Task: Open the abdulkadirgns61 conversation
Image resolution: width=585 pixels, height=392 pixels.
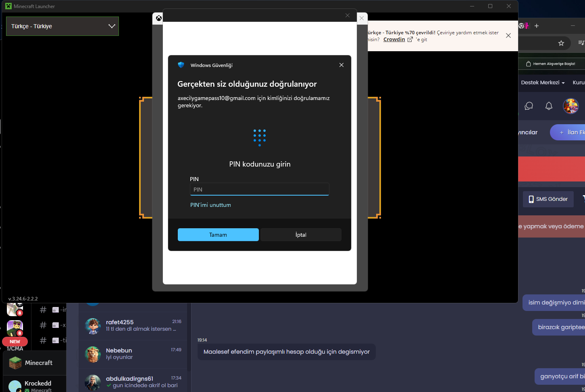Action: click(x=133, y=382)
